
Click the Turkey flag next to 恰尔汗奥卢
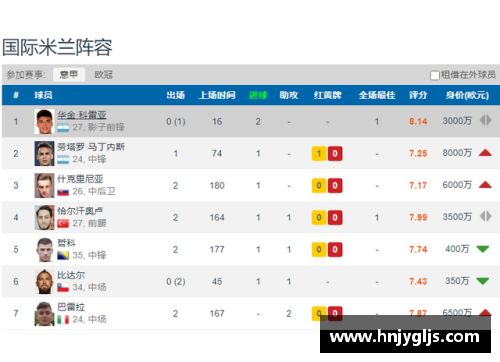(x=63, y=223)
